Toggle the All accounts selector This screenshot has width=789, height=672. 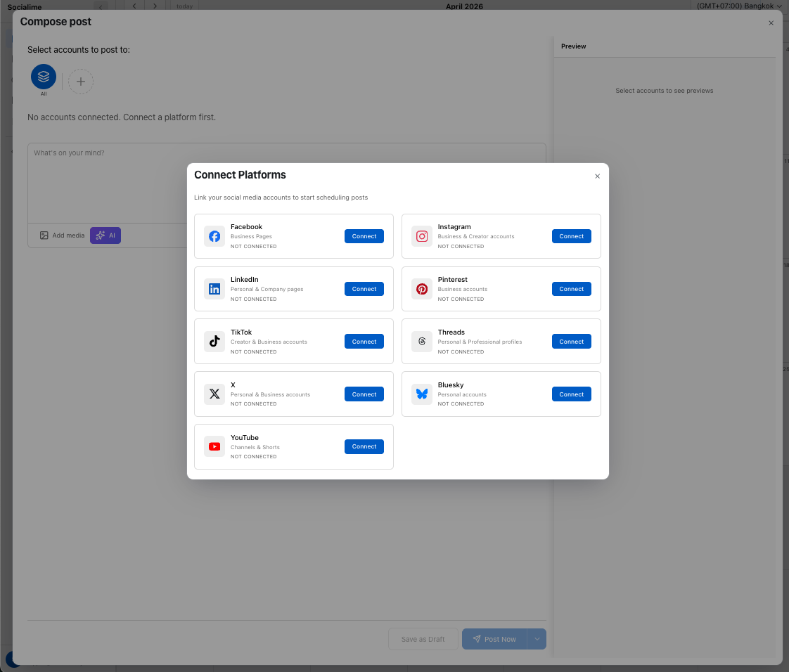tap(43, 76)
